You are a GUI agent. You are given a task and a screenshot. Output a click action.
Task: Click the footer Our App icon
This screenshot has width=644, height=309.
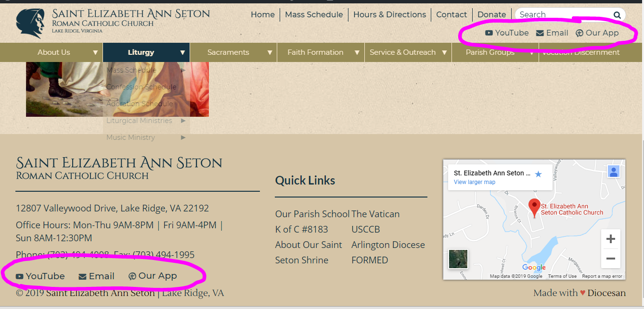[132, 276]
